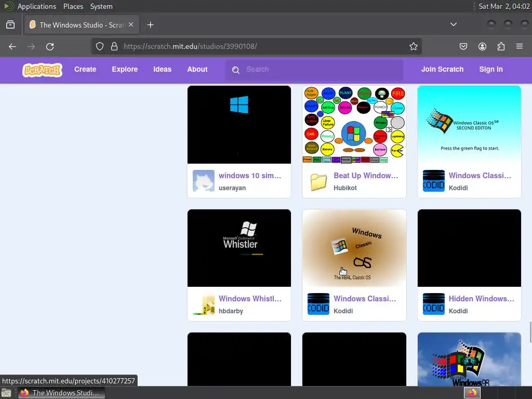This screenshot has width=532, height=399.
Task: Expand the list all tabs dropdown arrow
Action: (453, 24)
